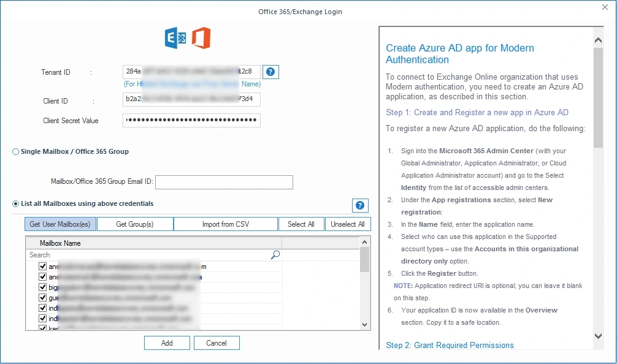Image resolution: width=617 pixels, height=364 pixels.
Task: Click the mailbox search magnifier icon
Action: pos(275,255)
